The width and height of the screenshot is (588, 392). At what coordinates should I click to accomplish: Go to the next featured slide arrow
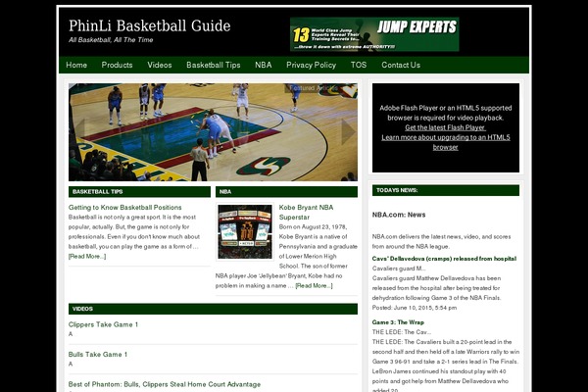[348, 131]
